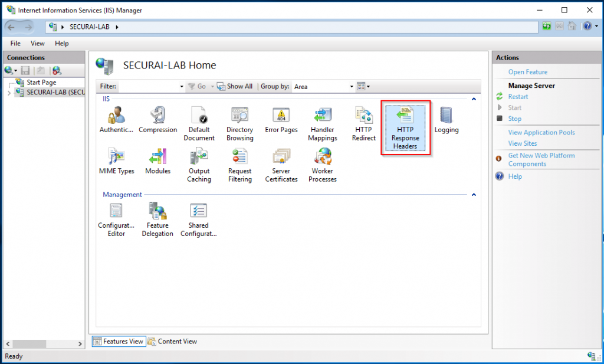Select HTTP Response Headers icon
The height and width of the screenshot is (364, 604).
coord(405,128)
